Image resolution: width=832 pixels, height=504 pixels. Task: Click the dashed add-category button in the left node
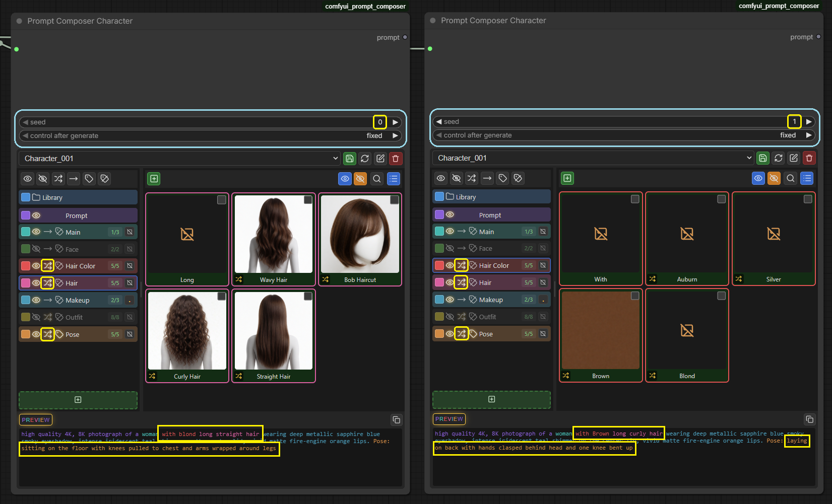pos(78,400)
